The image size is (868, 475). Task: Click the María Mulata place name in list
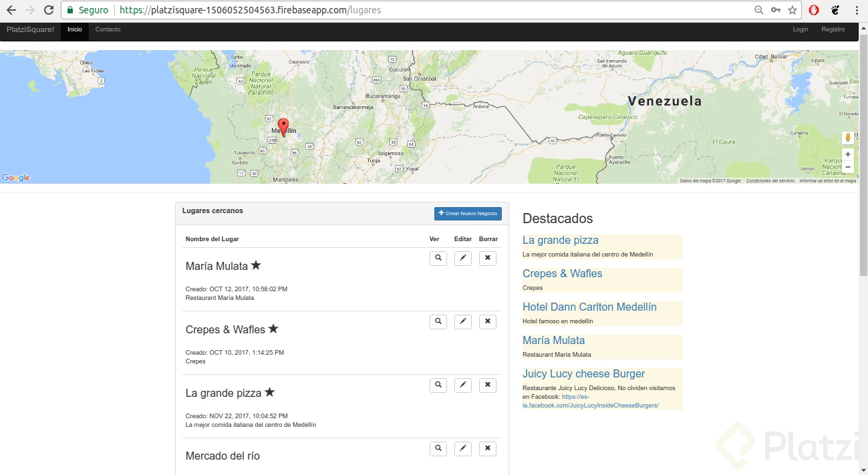[216, 266]
